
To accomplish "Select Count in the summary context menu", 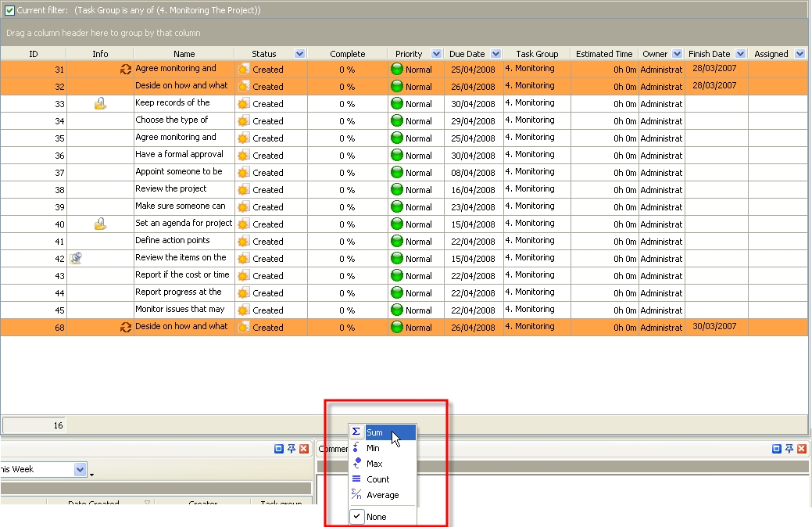I will (x=377, y=479).
